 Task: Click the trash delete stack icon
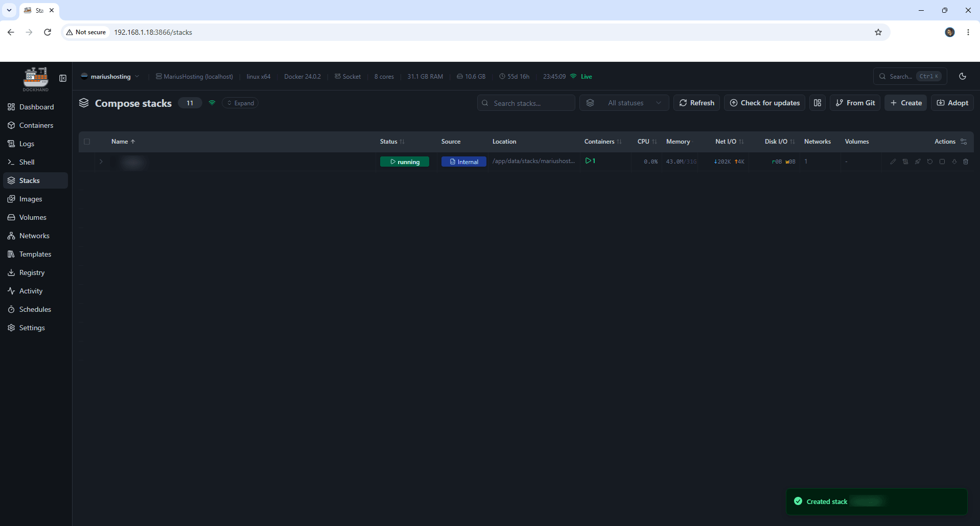(966, 162)
